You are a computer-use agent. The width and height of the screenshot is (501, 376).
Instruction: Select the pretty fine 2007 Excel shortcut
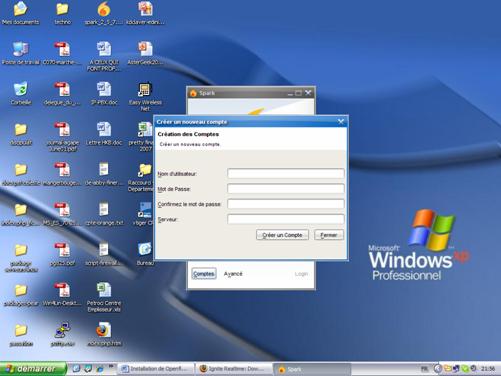tap(142, 137)
